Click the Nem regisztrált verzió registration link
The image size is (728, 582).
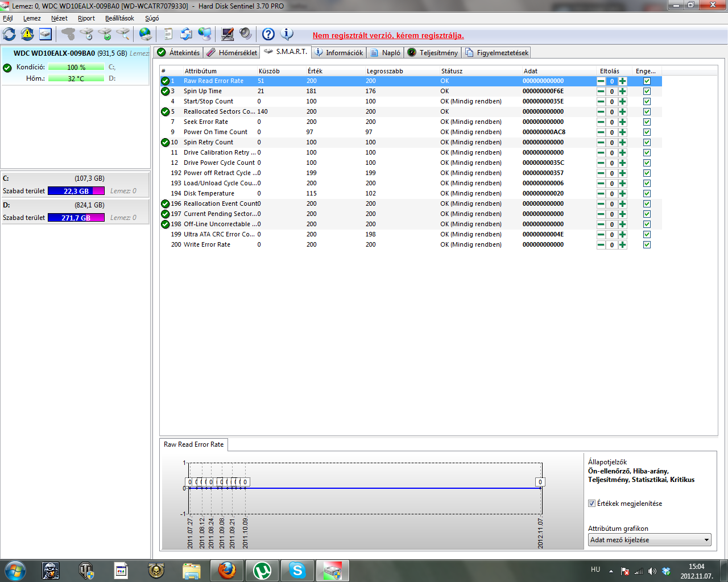coord(388,35)
